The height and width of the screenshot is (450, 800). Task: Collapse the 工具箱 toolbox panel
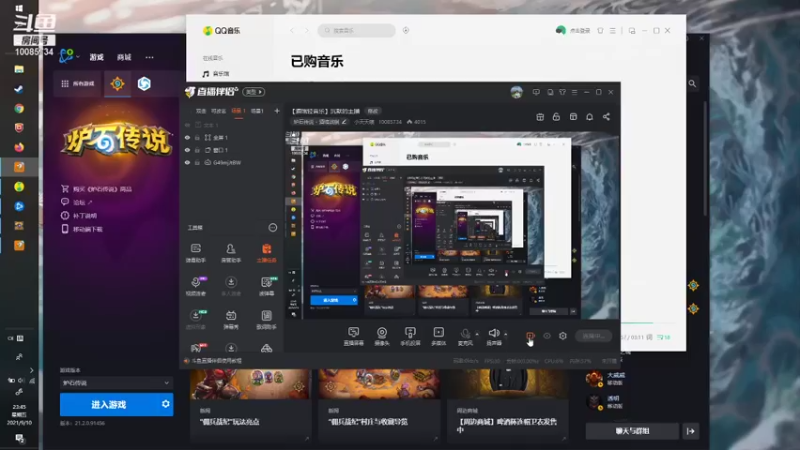point(273,228)
